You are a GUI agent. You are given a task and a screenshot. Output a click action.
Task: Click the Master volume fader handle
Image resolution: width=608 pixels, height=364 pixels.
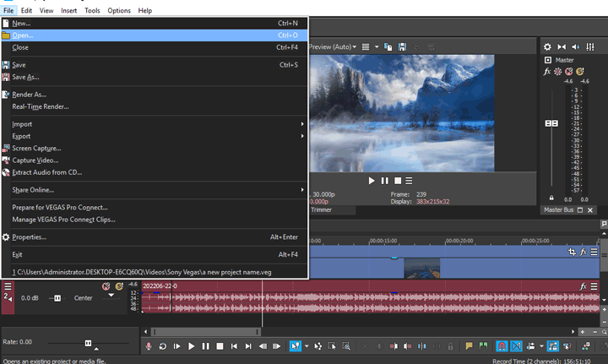coord(551,123)
